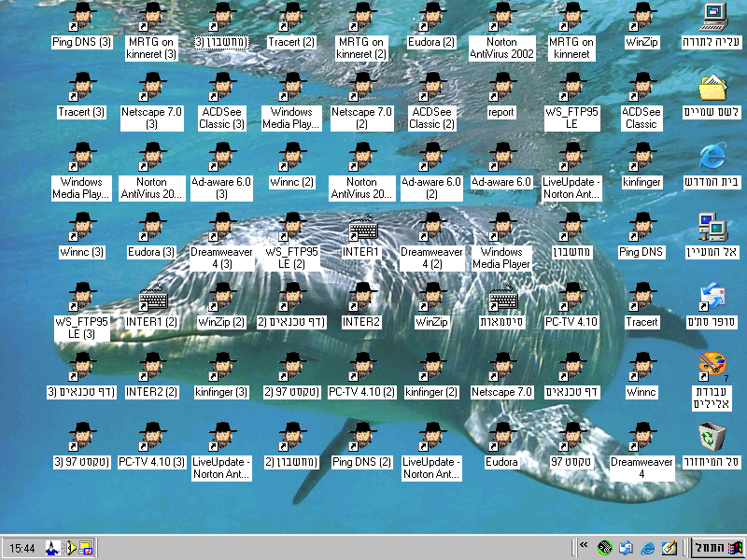747x560 pixels.
Task: Select the PC-TV 4.10 (2) shortcut
Action: tap(362, 375)
